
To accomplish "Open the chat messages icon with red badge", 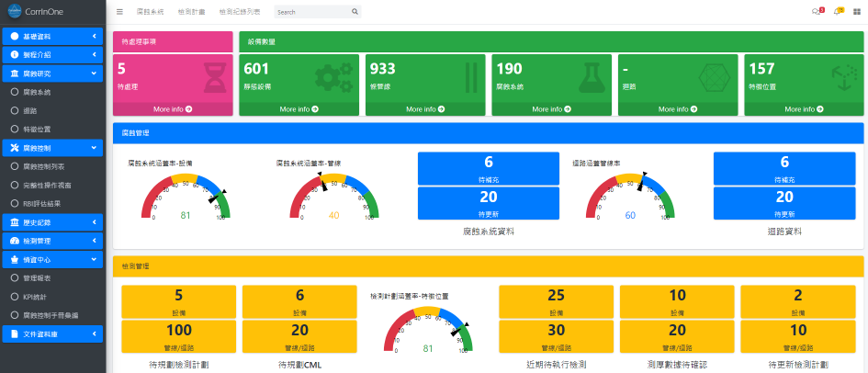I will point(817,11).
